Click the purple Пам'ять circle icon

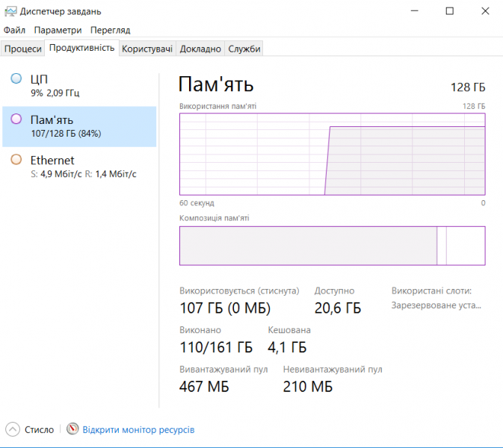pos(16,119)
